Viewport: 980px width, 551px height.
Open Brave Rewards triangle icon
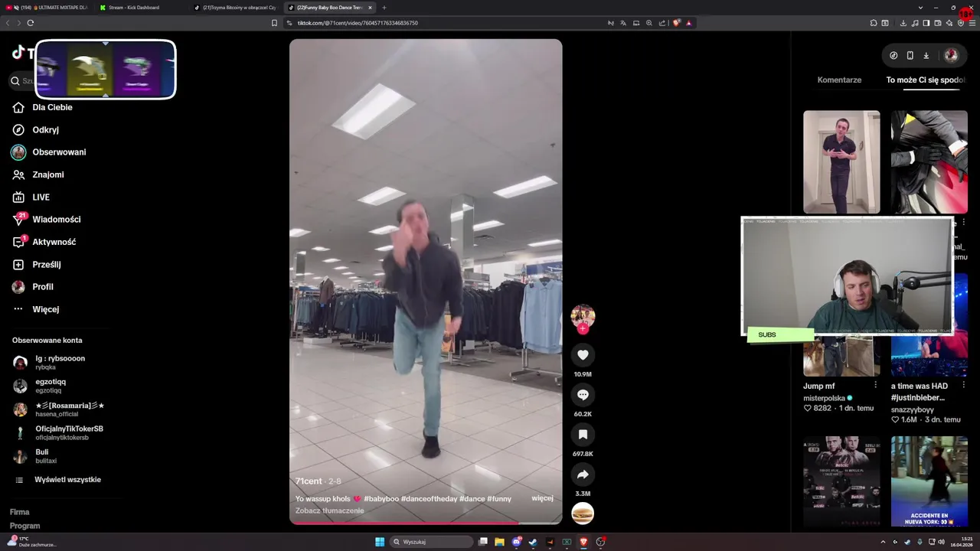(x=688, y=23)
